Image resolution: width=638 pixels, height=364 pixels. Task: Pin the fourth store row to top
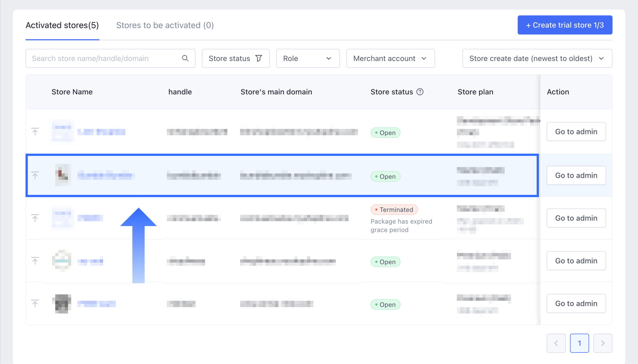click(x=35, y=261)
